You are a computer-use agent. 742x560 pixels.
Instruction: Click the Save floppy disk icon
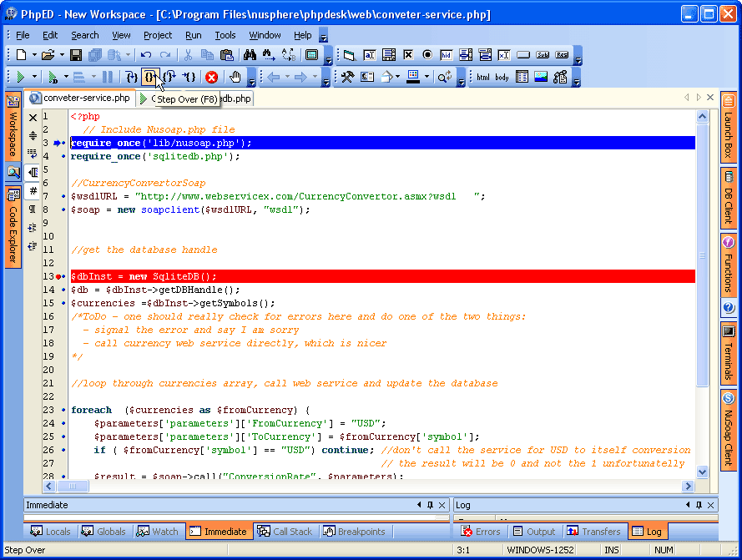coord(76,55)
